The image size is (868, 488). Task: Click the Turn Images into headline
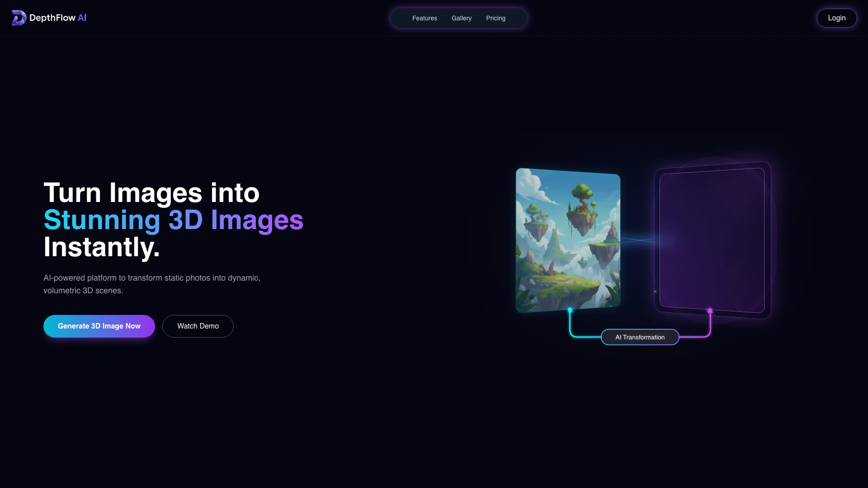pos(151,193)
